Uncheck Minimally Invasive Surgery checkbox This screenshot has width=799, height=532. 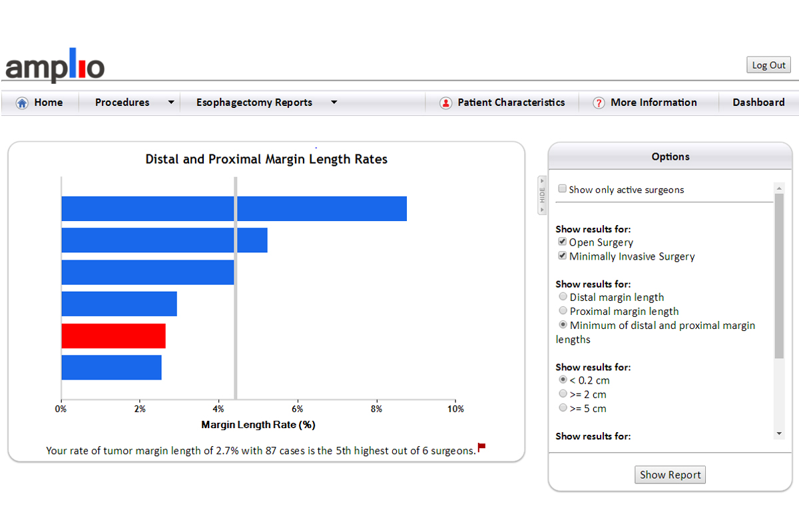pyautogui.click(x=562, y=256)
